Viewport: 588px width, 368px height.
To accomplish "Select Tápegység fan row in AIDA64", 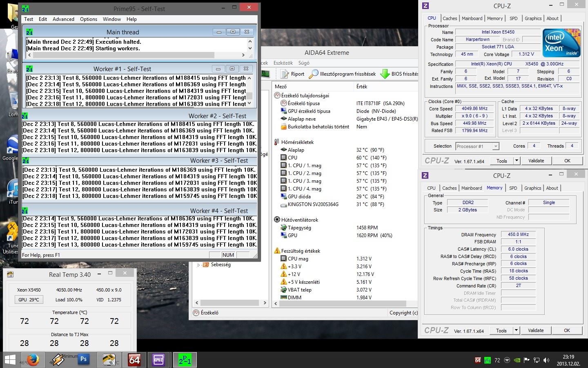I will [345, 228].
